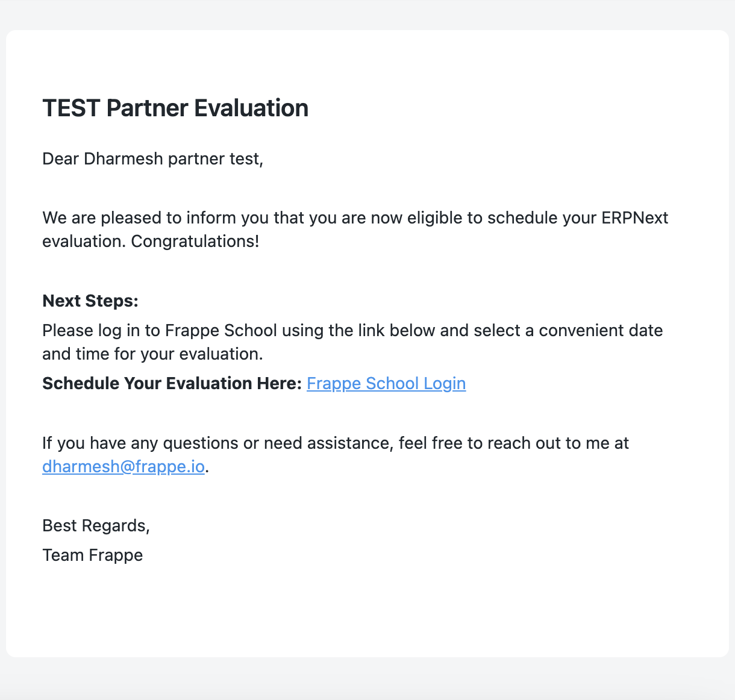Click the dharmesh@frappe.io email link

[x=124, y=467]
